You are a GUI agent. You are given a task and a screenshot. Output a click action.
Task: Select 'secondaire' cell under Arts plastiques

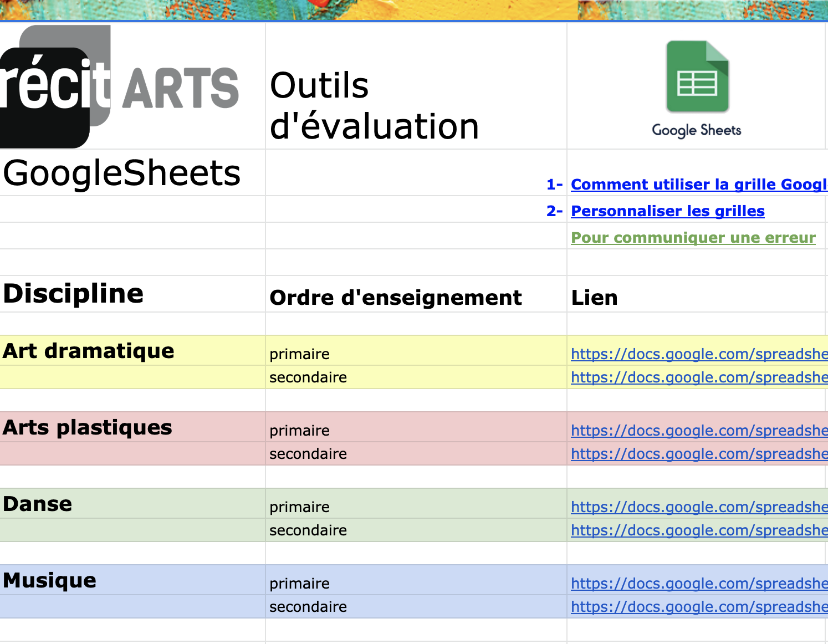tap(416, 453)
